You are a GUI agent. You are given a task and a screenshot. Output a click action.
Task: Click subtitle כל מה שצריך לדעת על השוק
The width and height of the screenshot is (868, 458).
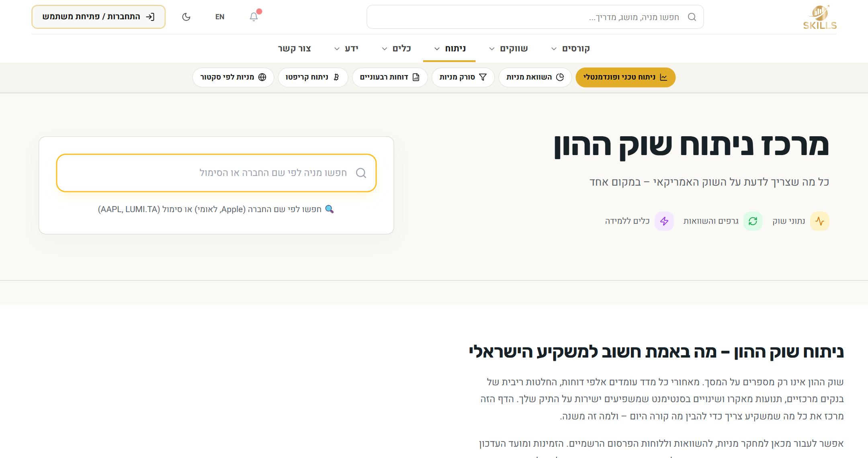point(709,182)
